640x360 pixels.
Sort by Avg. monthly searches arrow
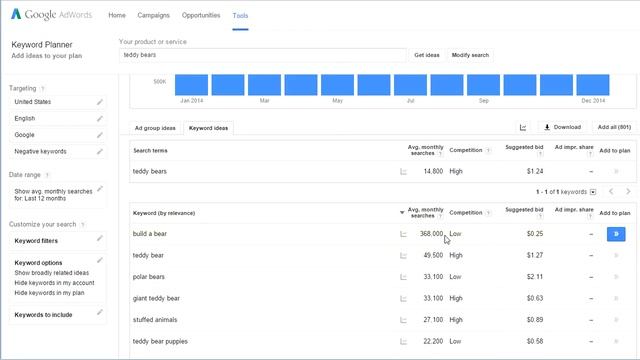coord(402,213)
